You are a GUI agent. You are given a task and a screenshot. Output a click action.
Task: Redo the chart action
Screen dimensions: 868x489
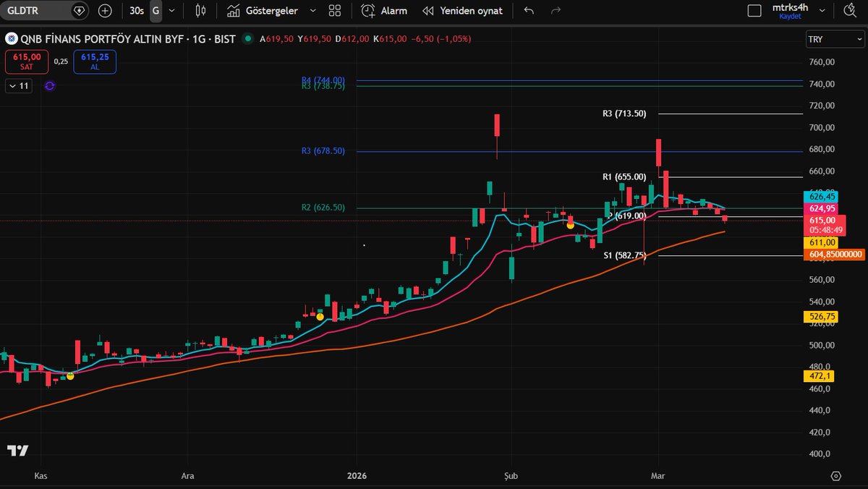(556, 11)
